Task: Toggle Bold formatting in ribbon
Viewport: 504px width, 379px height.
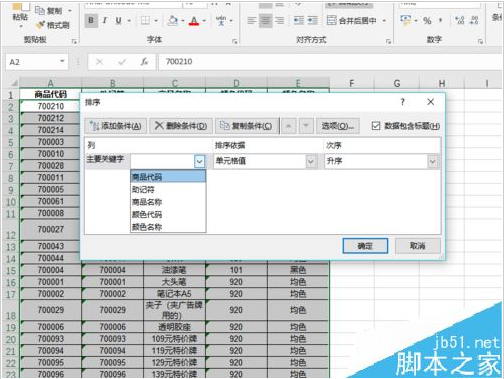Action: coord(91,21)
